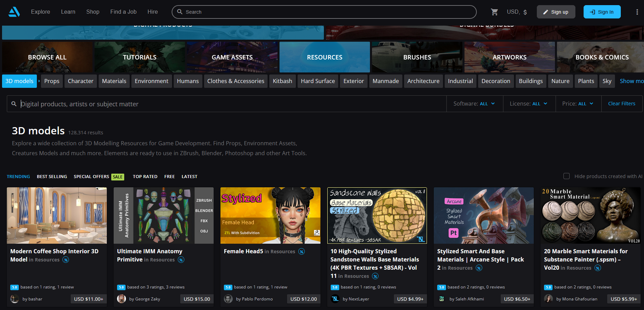Image resolution: width=644 pixels, height=310 pixels.
Task: Open the three-dot more options menu
Action: pyautogui.click(x=637, y=12)
